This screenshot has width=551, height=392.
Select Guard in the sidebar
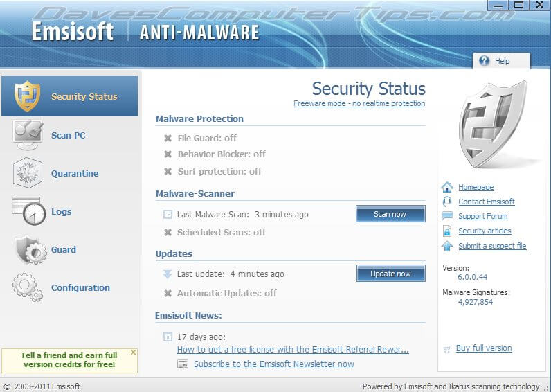64,249
